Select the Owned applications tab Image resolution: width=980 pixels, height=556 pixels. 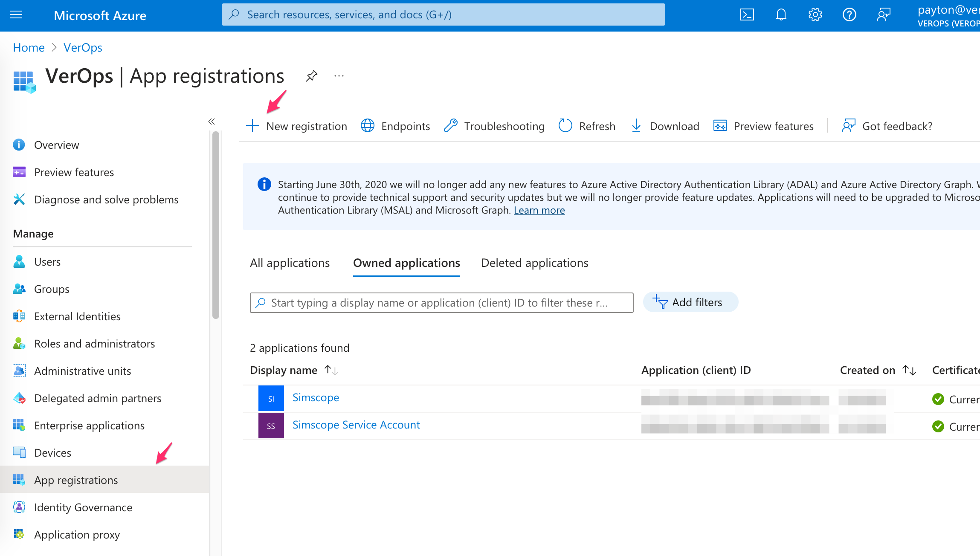point(406,263)
